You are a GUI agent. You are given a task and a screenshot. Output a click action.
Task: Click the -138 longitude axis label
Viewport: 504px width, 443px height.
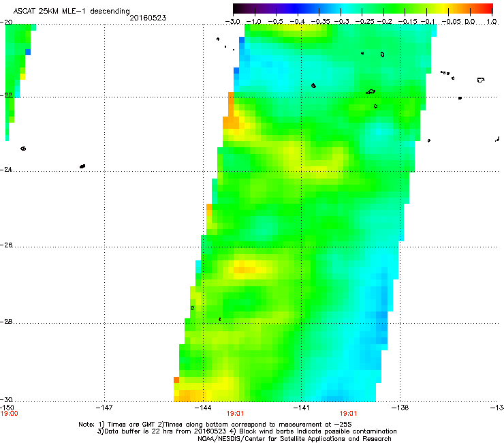(x=400, y=408)
